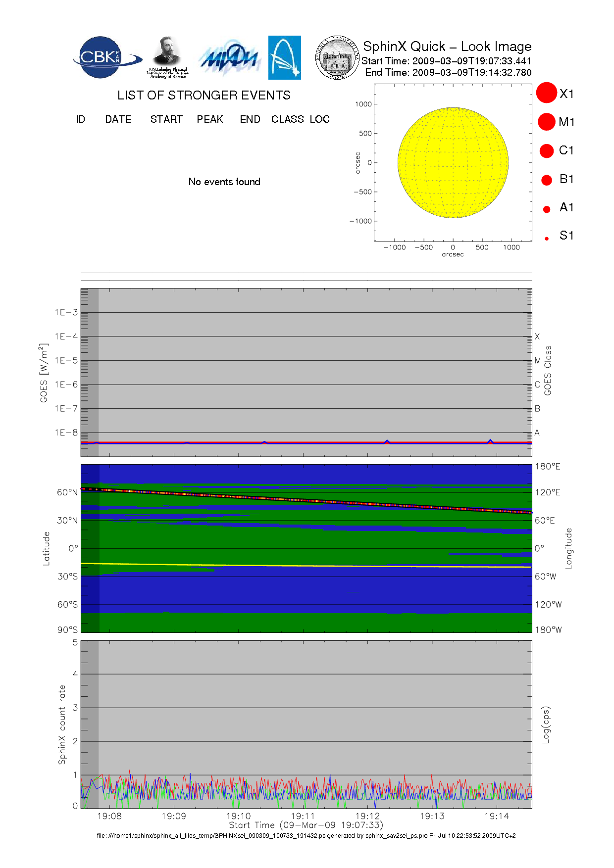This screenshot has width=614, height=868.
Task: Click the 'GOES [W/m²]' axis title
Action: [44, 373]
